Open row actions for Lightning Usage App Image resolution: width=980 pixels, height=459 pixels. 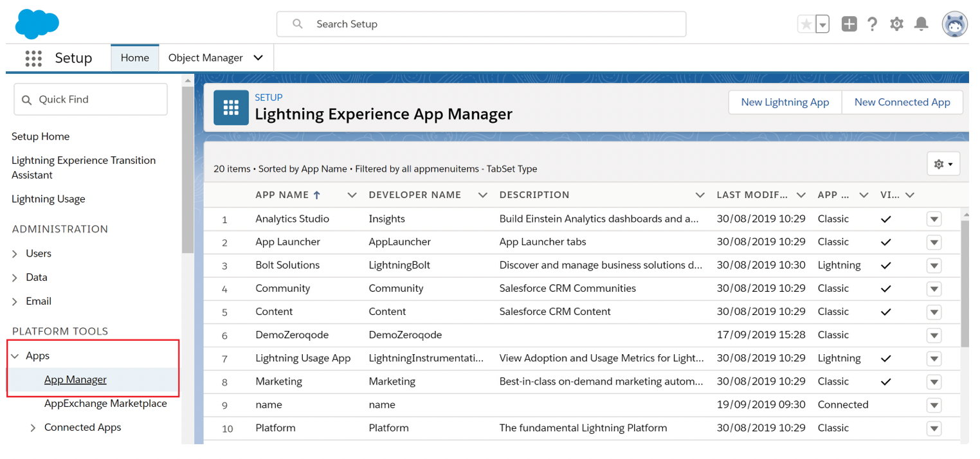[x=934, y=359]
